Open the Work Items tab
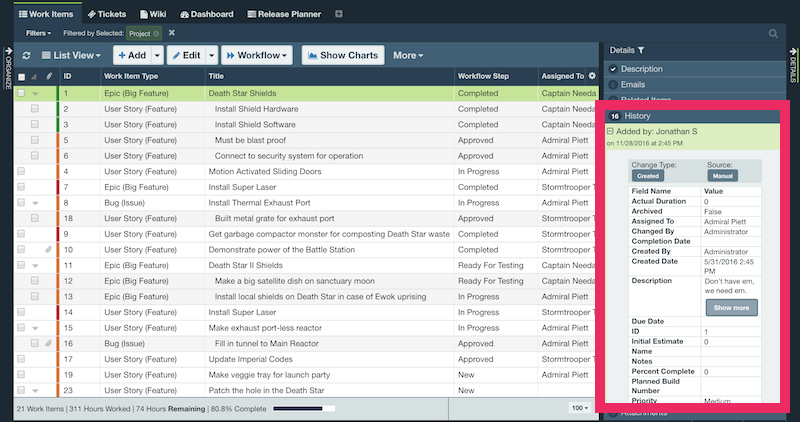This screenshot has height=422, width=800. coord(46,14)
